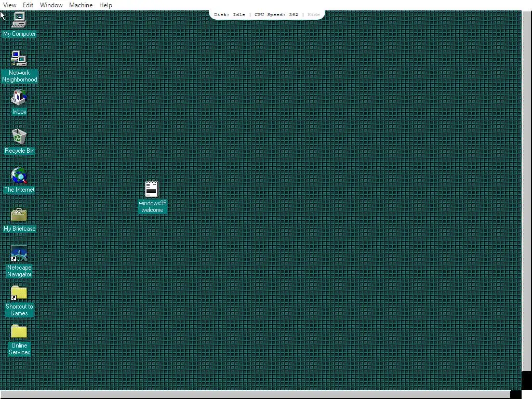Click the vertical scrollbar on the right
The width and height of the screenshot is (532, 399).
click(x=527, y=191)
